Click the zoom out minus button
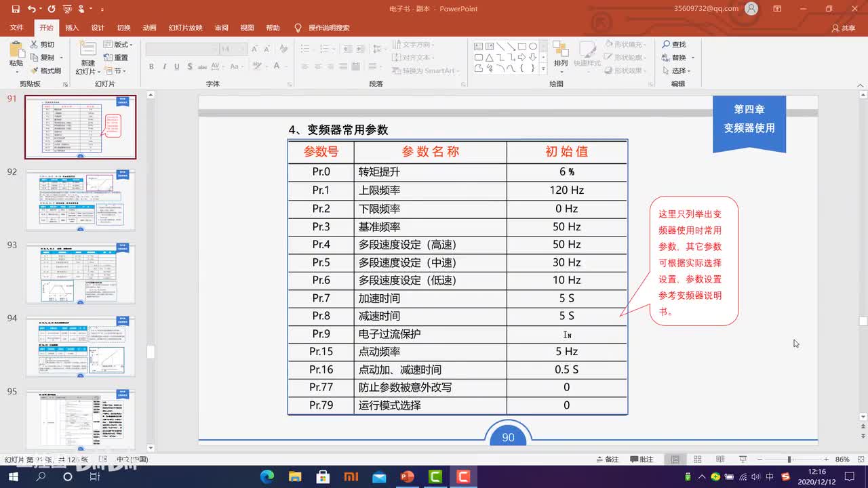This screenshot has height=488, width=868. point(759,459)
